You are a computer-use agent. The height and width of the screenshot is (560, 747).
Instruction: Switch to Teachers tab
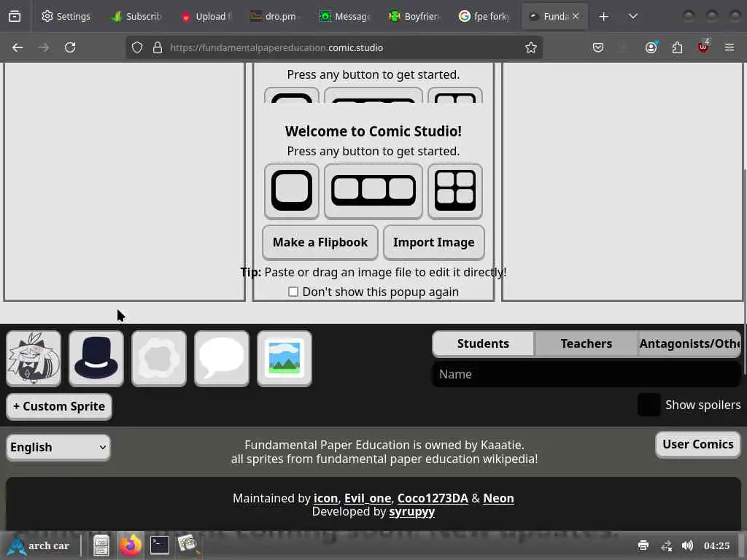point(586,343)
